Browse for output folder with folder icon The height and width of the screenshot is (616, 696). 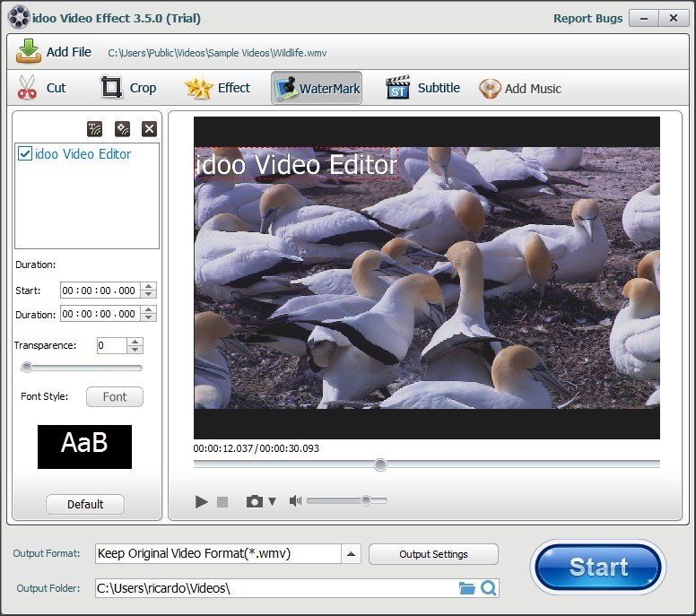(x=466, y=588)
